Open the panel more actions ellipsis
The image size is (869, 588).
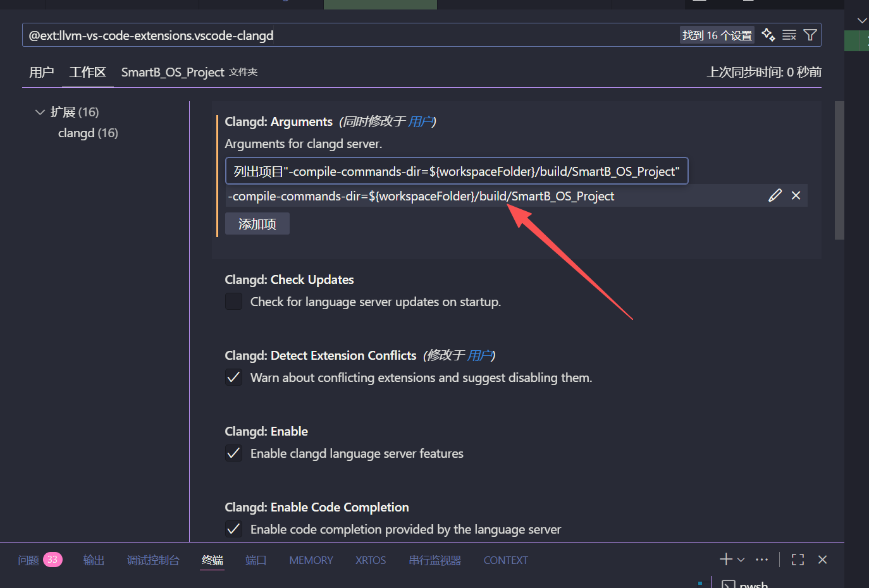[762, 560]
